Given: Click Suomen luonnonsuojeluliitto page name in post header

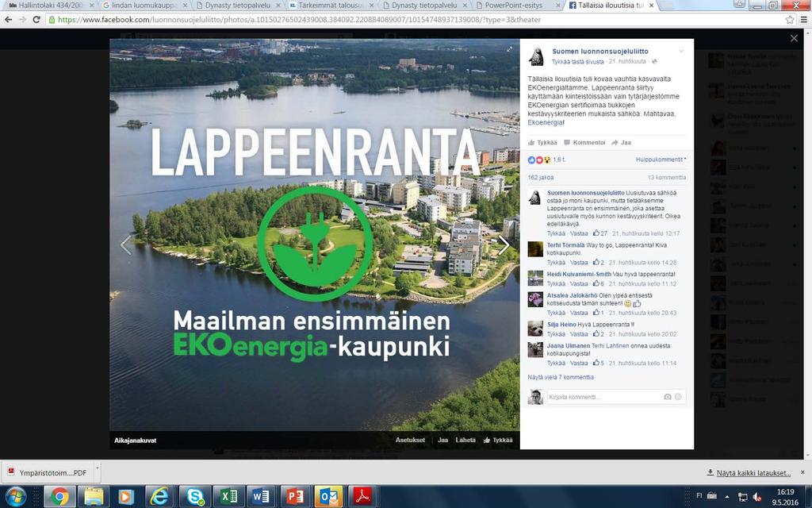Looking at the screenshot, I should [x=600, y=52].
